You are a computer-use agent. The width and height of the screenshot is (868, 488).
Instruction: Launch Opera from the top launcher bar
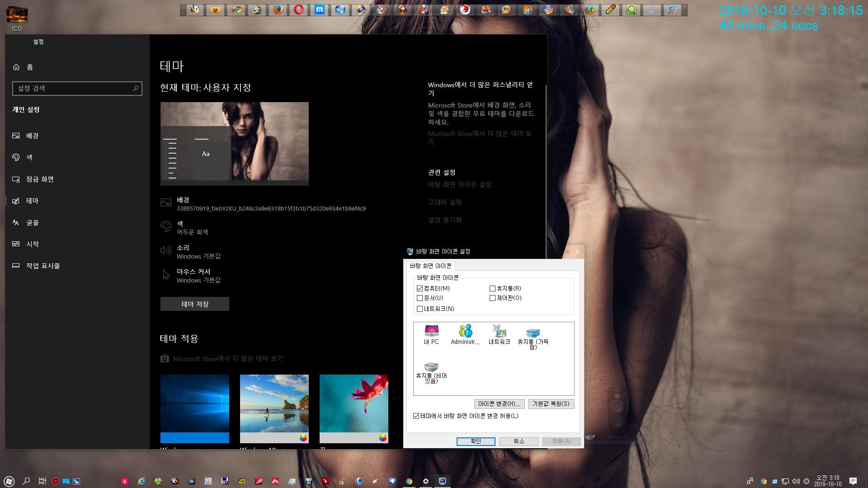coord(299,10)
